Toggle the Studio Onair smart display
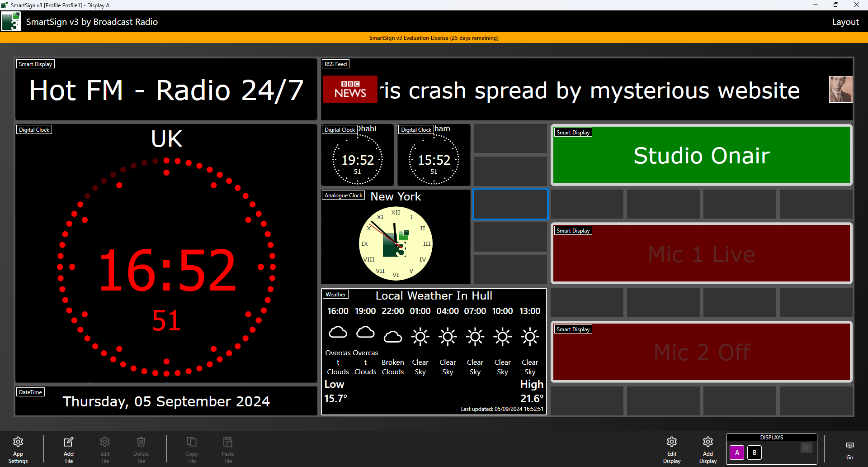This screenshot has height=467, width=868. point(701,155)
